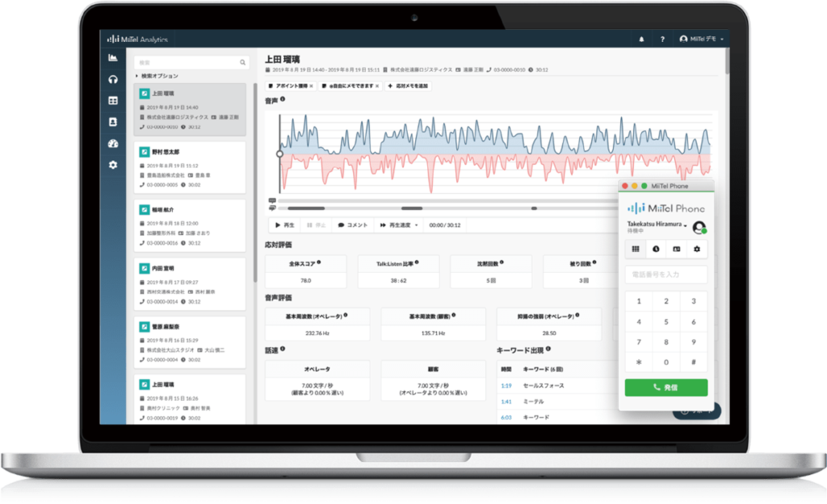Viewport: 827px width, 504px height.
Task: Focus the 検索 search input field
Action: point(191,63)
